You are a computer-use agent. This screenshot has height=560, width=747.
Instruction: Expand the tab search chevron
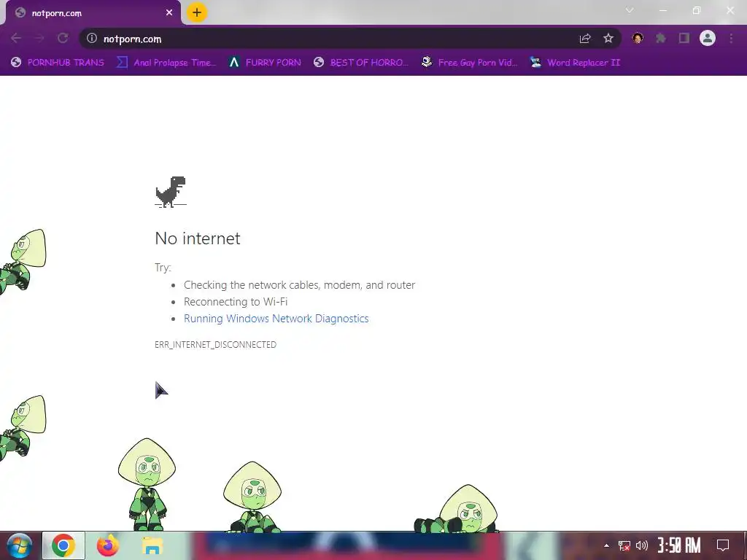(630, 10)
